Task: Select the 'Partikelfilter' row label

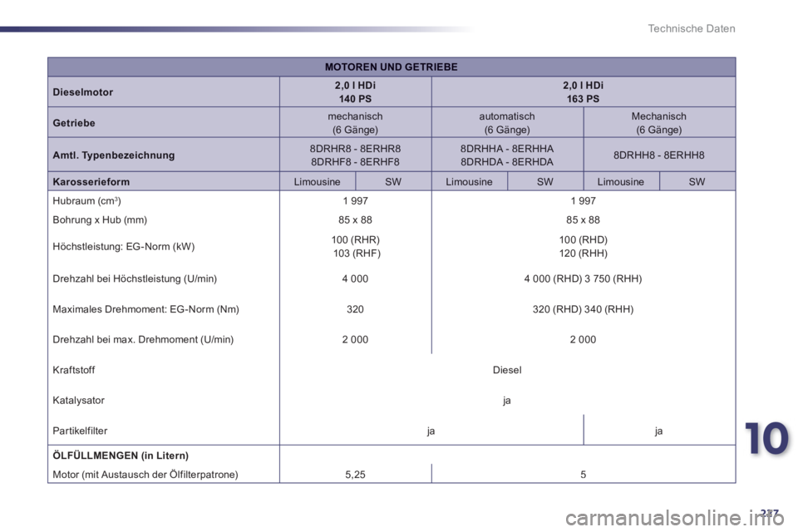Action: click(80, 431)
